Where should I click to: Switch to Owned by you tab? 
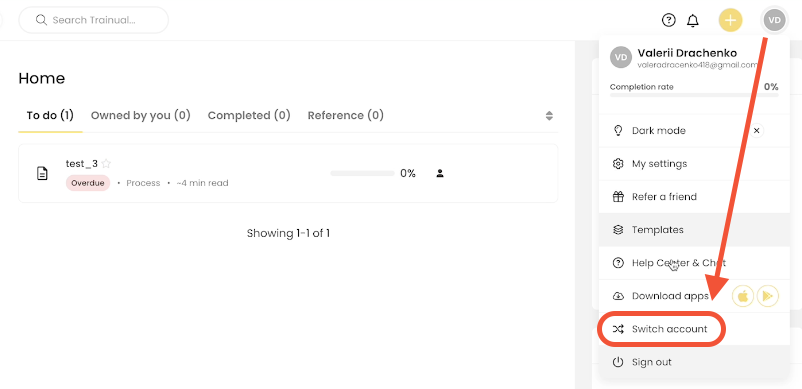(141, 116)
